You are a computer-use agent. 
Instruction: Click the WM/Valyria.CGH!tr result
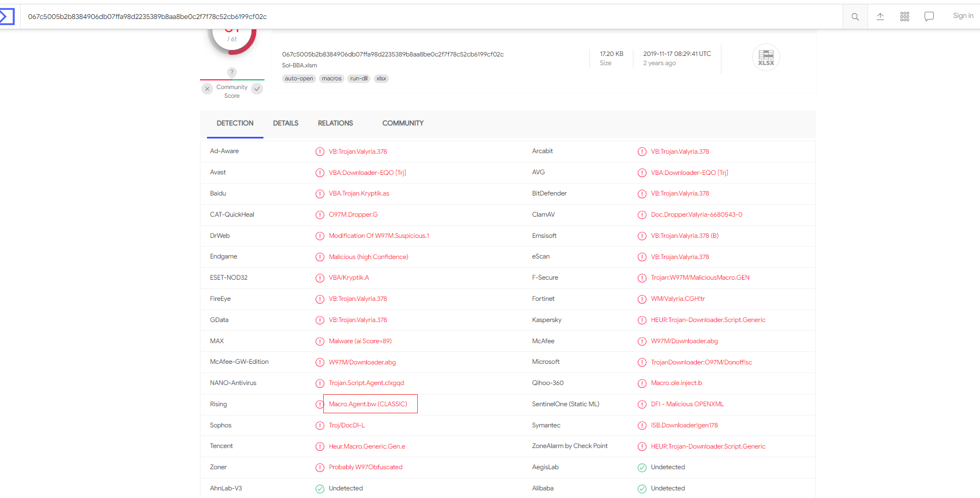coord(678,299)
